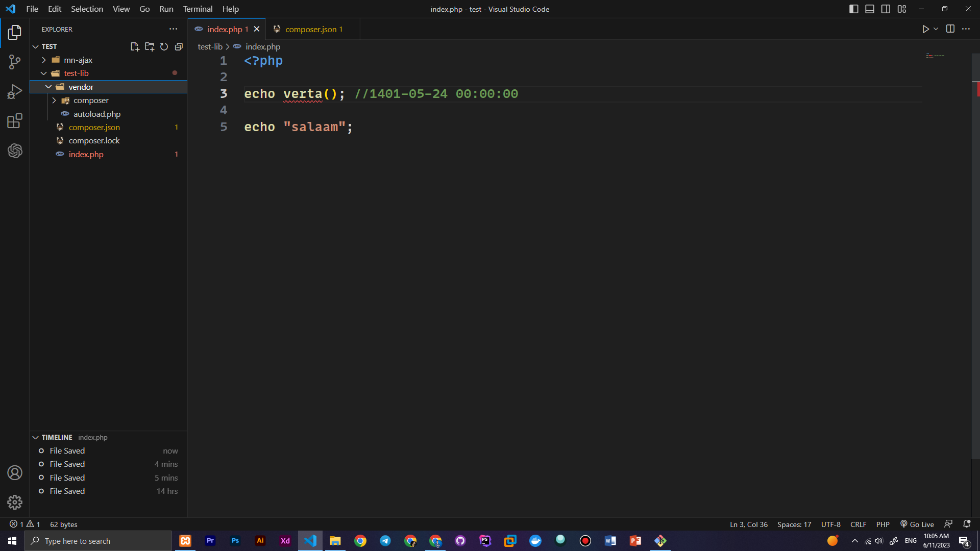Click Ln 3, Col 36 status item

click(748, 524)
